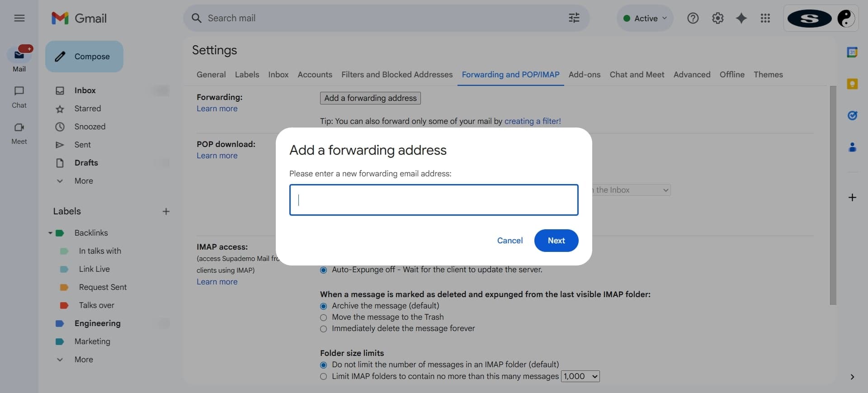This screenshot has width=868, height=393.
Task: Switch to the Accounts settings tab
Action: 315,75
